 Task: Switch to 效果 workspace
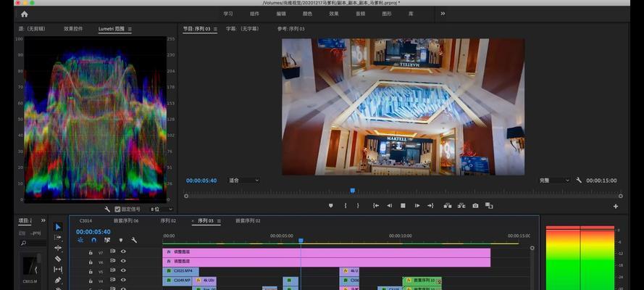(334, 14)
